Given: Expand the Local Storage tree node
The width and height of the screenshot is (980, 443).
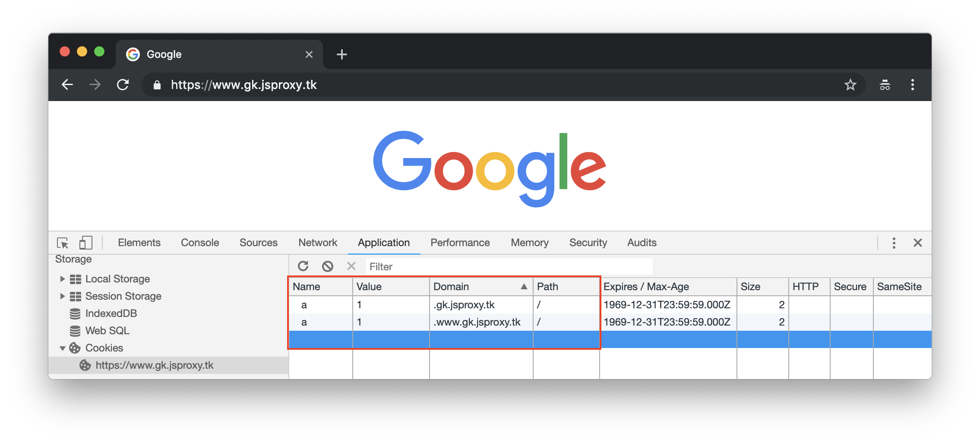Looking at the screenshot, I should (62, 279).
